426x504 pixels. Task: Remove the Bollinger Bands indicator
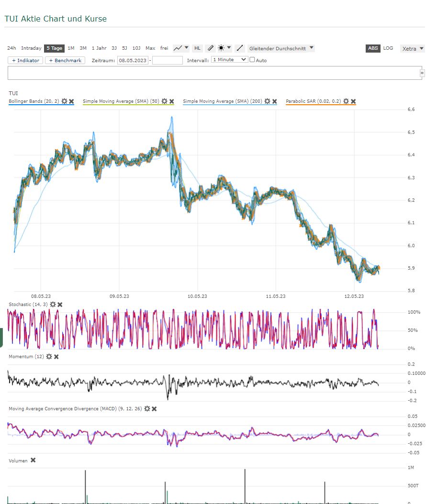(71, 101)
